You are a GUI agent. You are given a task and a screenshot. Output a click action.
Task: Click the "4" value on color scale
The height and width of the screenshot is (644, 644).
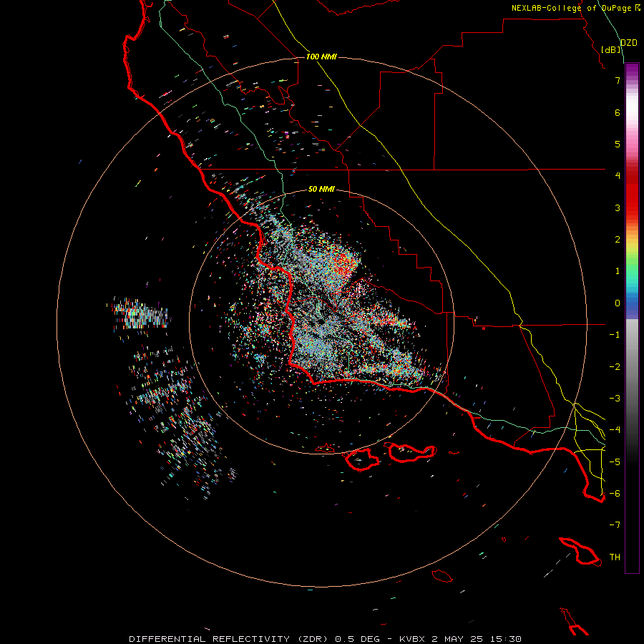click(x=618, y=176)
